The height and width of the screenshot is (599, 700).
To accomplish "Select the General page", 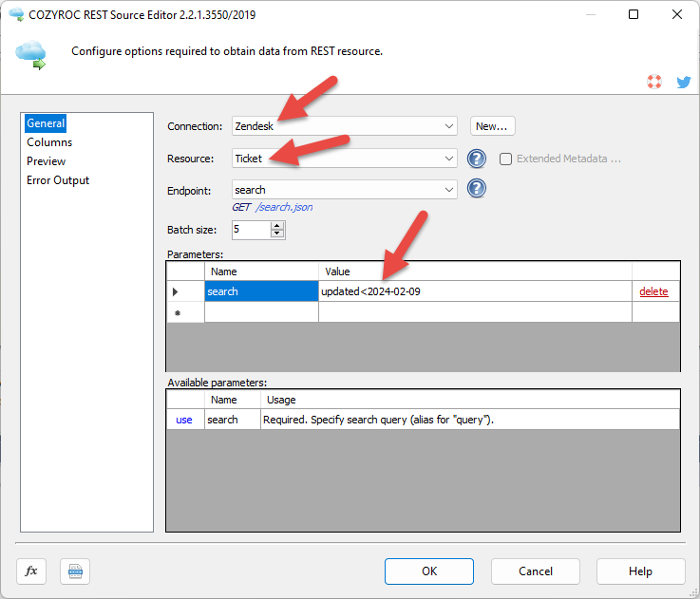I will 46,123.
